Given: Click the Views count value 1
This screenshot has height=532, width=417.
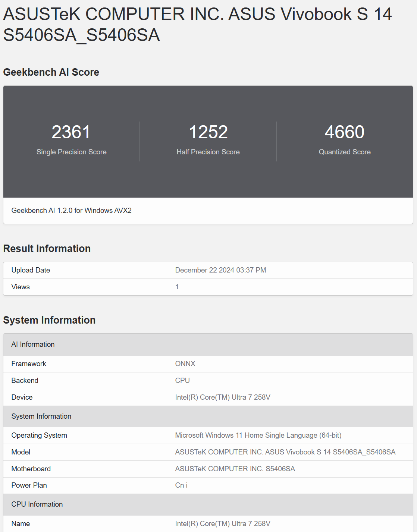Looking at the screenshot, I should pyautogui.click(x=177, y=287).
